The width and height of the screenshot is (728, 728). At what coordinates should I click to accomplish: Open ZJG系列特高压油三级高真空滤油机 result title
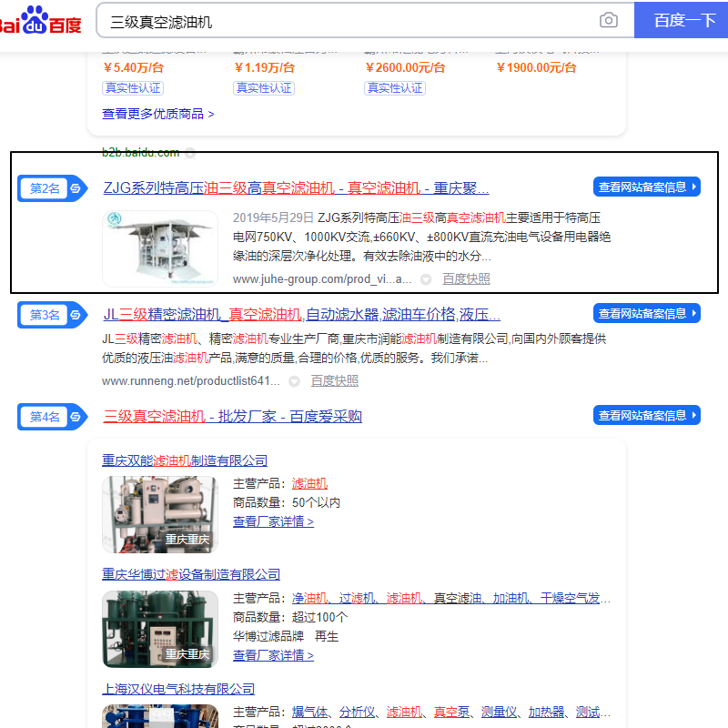(296, 188)
